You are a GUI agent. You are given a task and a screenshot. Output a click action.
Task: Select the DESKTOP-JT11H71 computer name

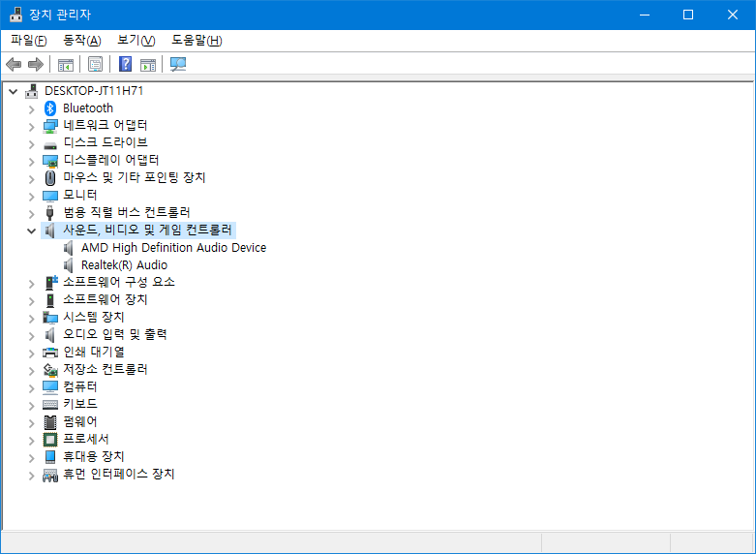point(94,91)
